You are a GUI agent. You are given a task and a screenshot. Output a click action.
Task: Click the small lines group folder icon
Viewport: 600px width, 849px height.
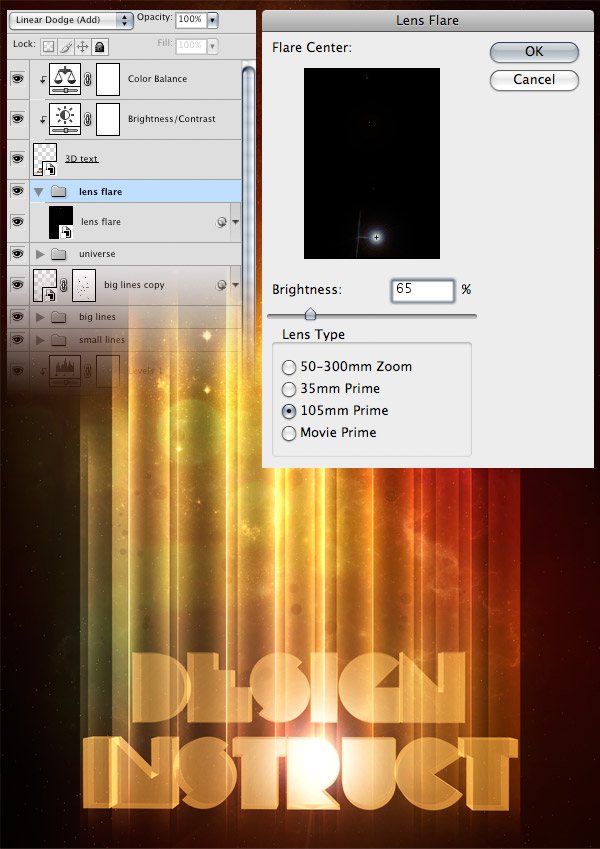[58, 340]
